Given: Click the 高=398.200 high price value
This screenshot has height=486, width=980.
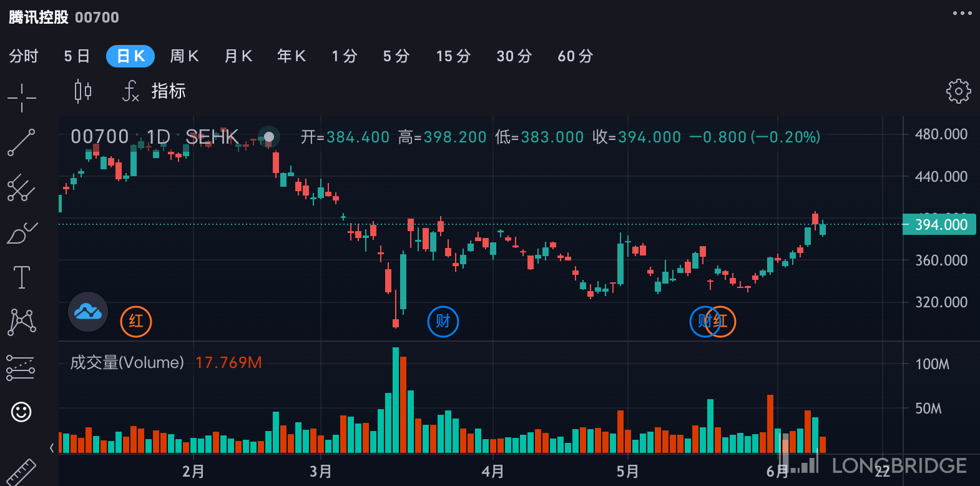Looking at the screenshot, I should pyautogui.click(x=443, y=137).
